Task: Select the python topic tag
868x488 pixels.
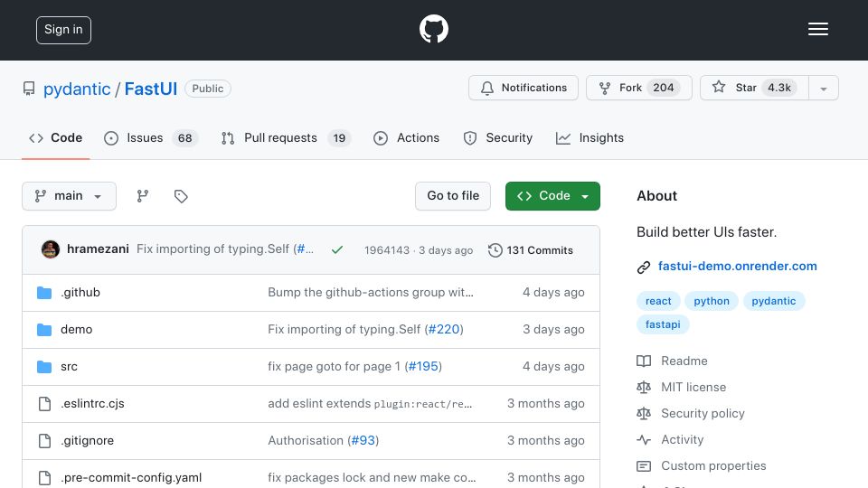Action: tap(712, 301)
